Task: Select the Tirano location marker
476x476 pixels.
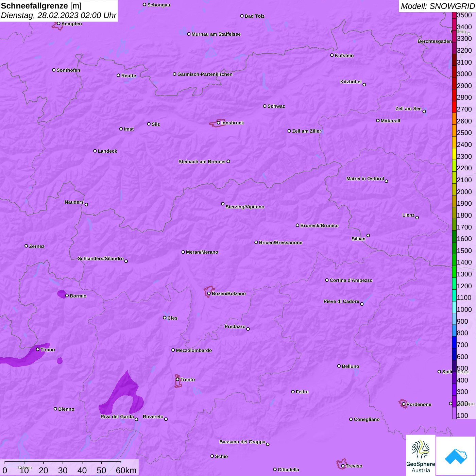Action: coord(38,350)
